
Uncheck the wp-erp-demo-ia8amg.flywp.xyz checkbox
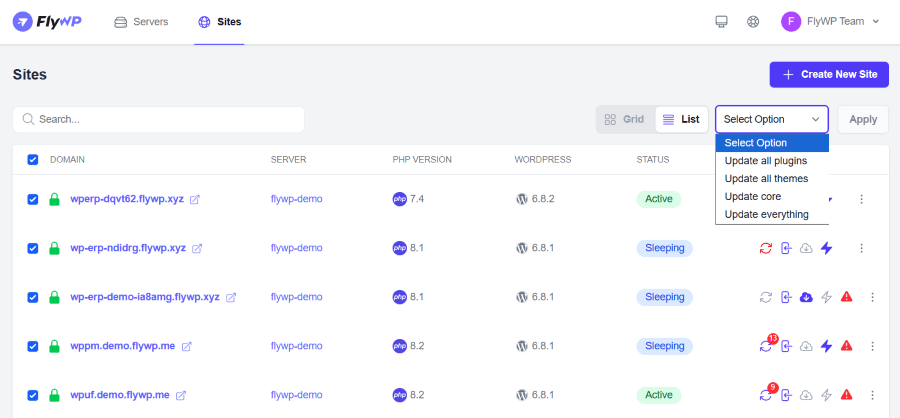(33, 297)
